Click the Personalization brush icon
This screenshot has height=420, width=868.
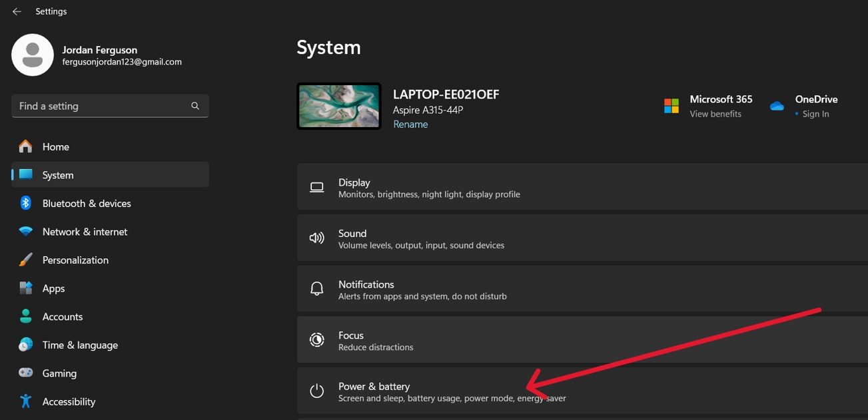pyautogui.click(x=25, y=260)
